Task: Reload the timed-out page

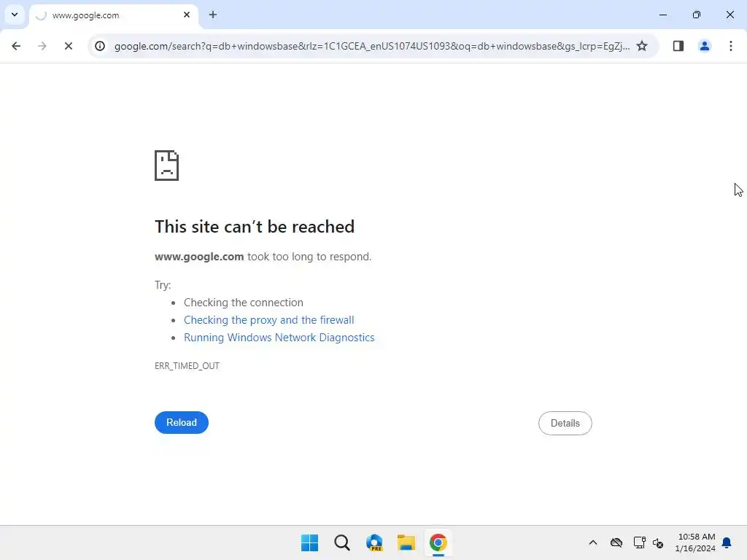Action: click(x=182, y=422)
